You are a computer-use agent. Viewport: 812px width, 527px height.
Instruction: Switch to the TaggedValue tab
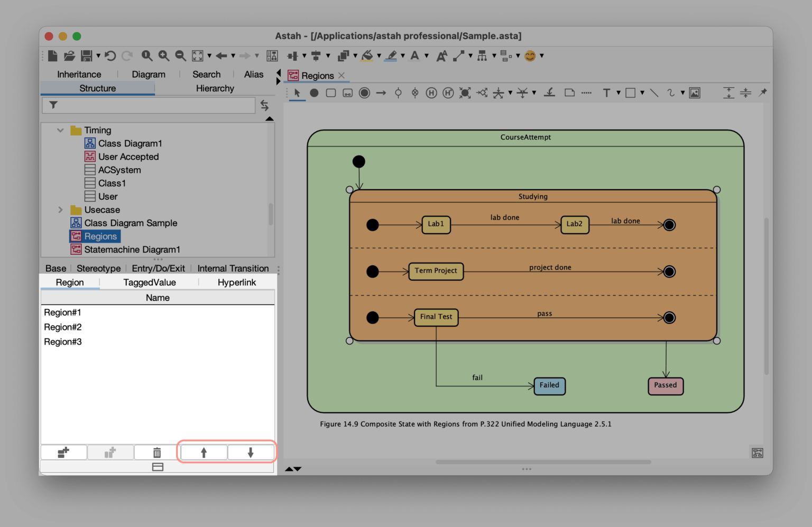pyautogui.click(x=149, y=282)
